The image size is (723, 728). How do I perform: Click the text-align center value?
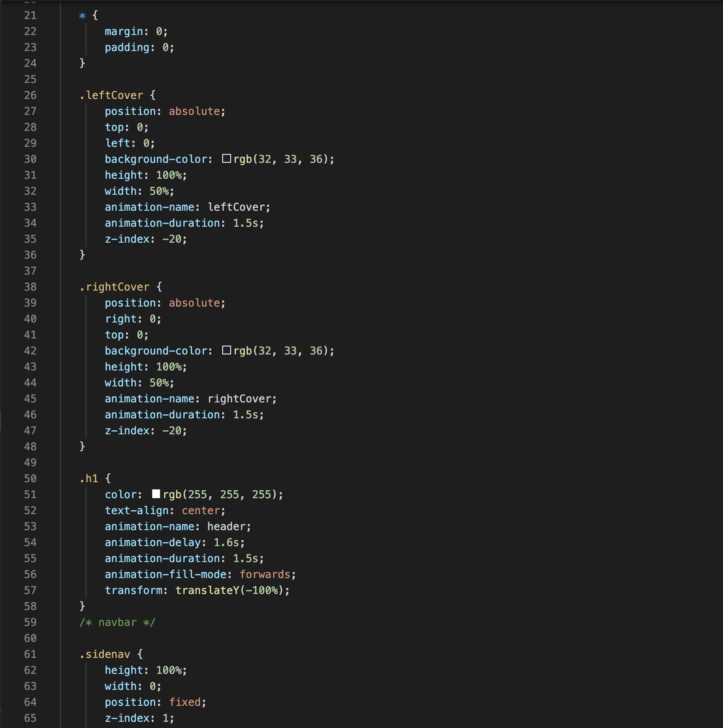200,510
